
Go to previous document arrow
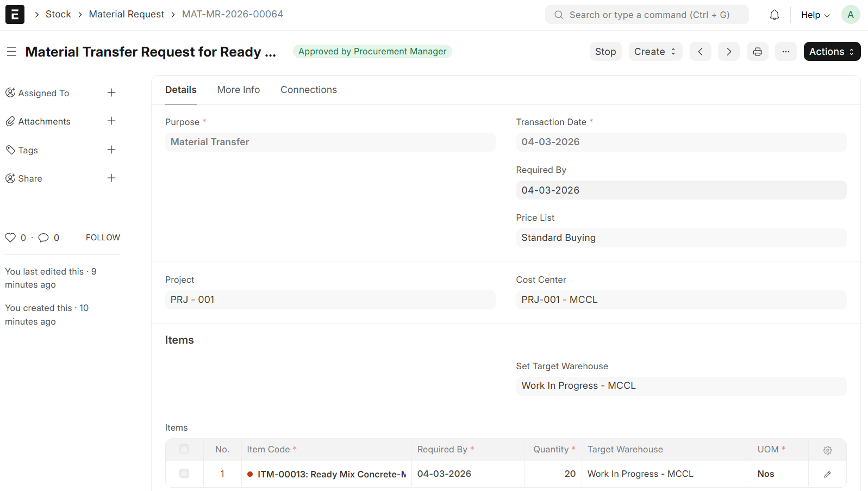700,52
